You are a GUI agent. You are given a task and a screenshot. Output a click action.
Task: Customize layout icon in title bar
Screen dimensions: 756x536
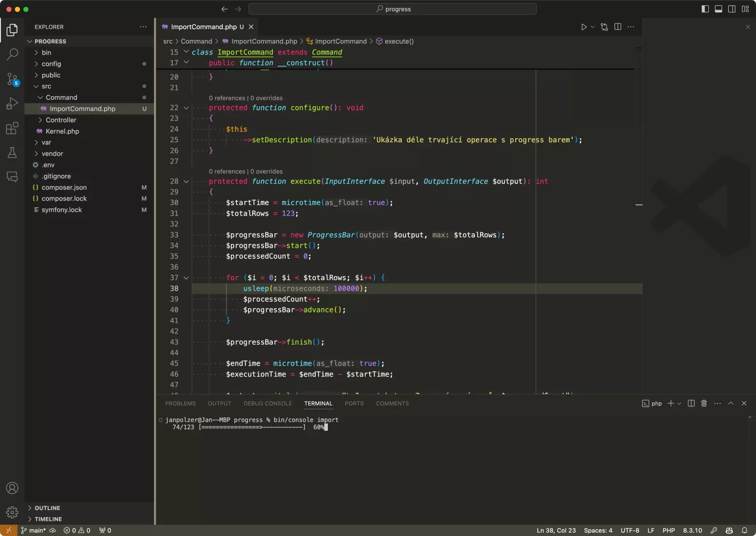pos(745,9)
